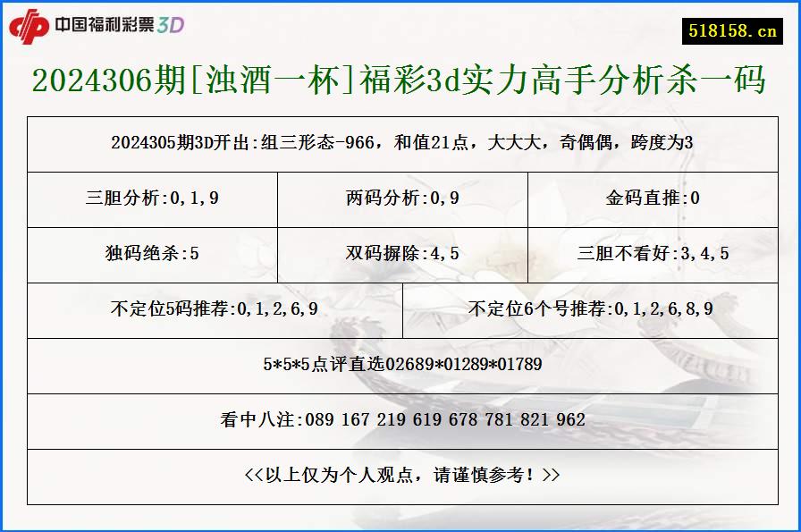Click the 3D brand mark beside the logo
The width and height of the screenshot is (801, 532).
point(170,26)
